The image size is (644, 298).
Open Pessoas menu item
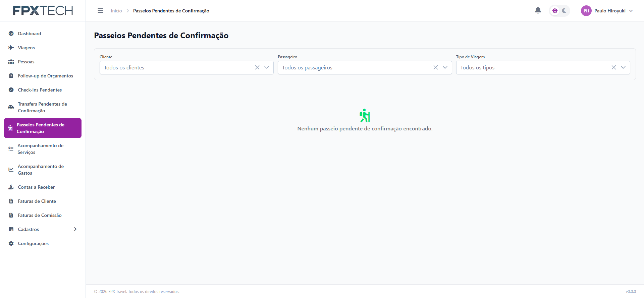tap(43, 62)
